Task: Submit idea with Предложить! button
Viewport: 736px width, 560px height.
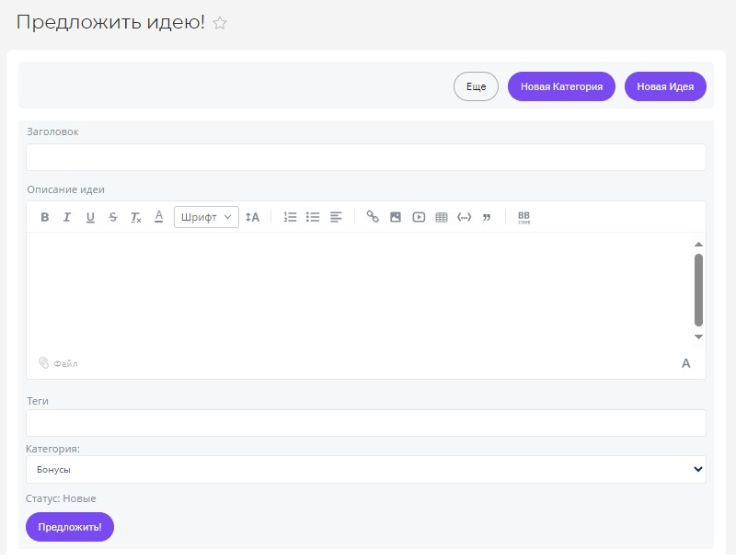Action: pyautogui.click(x=70, y=527)
